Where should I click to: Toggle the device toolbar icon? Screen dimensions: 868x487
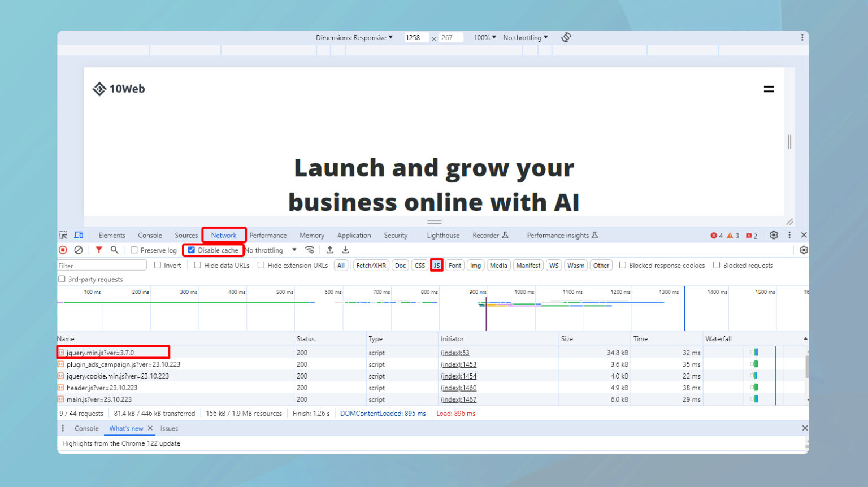79,235
